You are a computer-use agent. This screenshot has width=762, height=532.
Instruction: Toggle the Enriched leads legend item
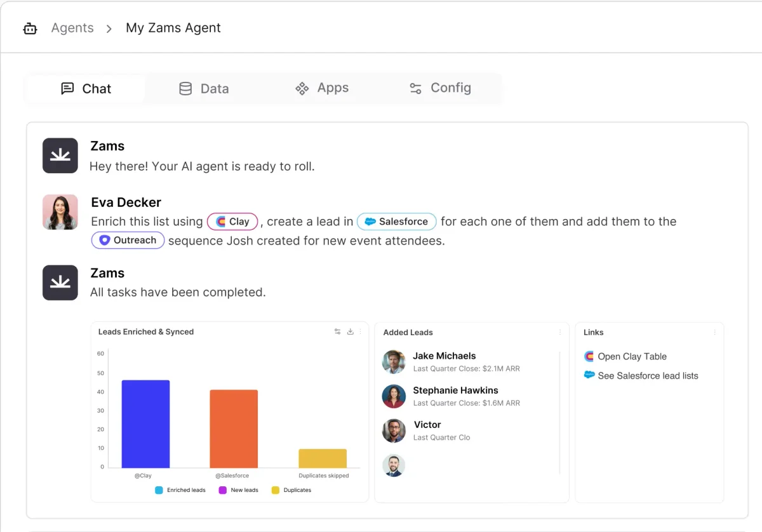(x=180, y=489)
